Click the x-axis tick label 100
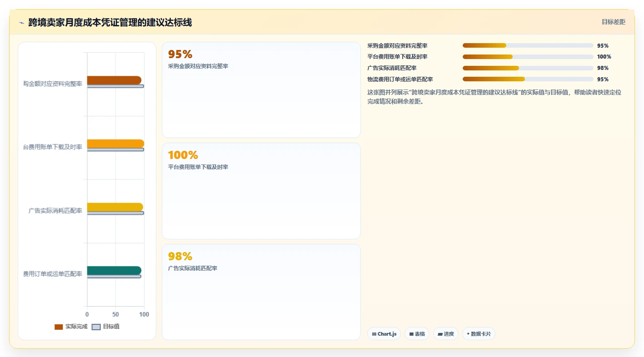The image size is (644, 357). point(144,314)
